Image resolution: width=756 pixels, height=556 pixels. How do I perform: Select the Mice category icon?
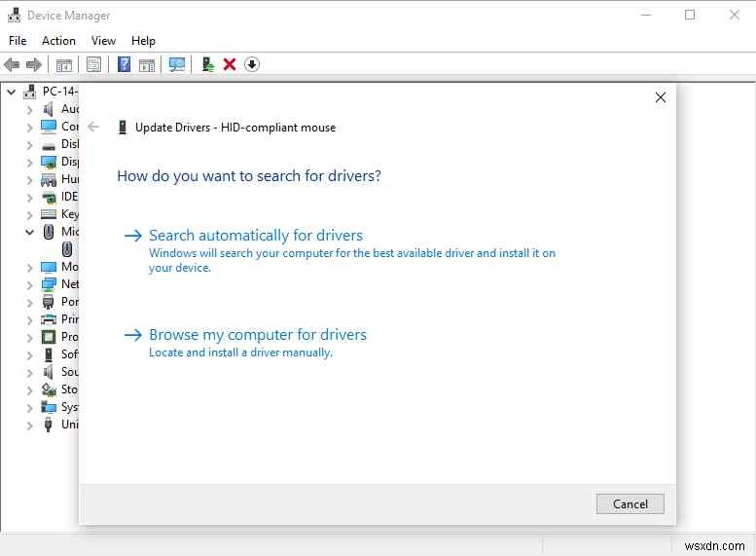click(49, 232)
